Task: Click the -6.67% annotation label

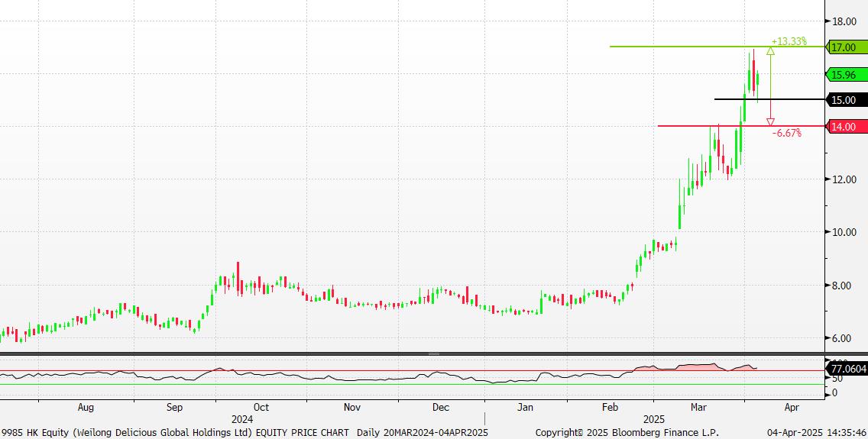Action: coord(787,133)
